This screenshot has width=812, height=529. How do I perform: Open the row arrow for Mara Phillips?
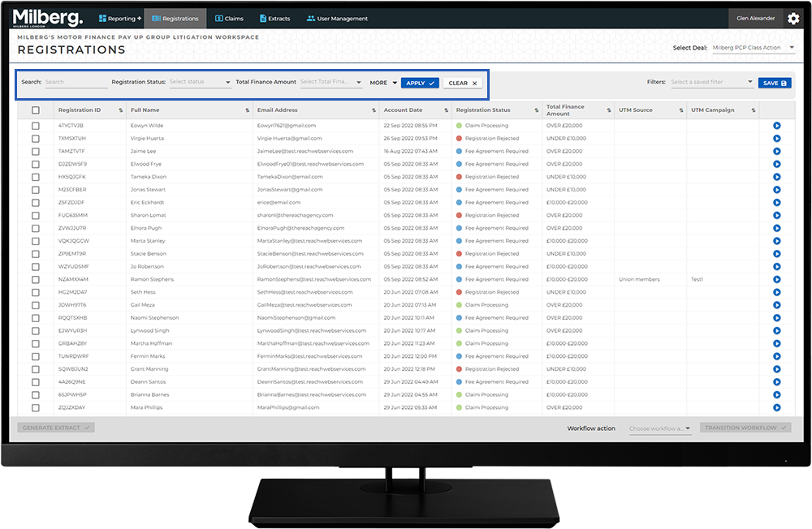click(776, 407)
